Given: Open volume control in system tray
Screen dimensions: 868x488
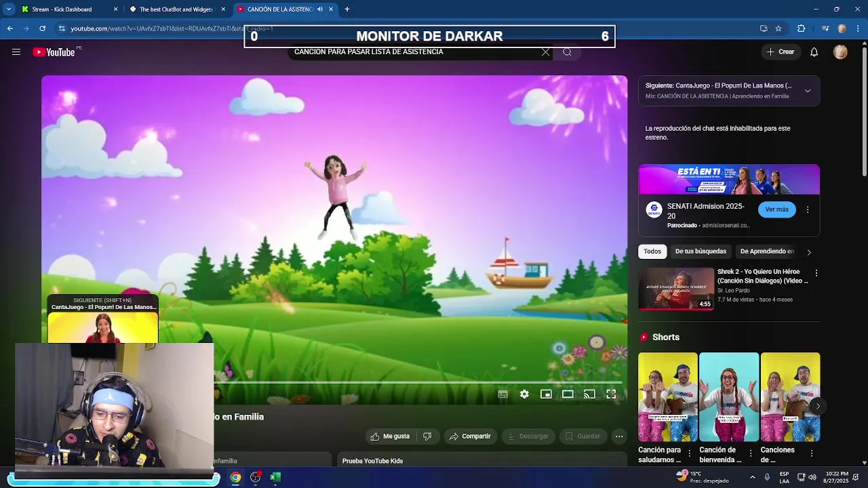Looking at the screenshot, I should (x=812, y=477).
